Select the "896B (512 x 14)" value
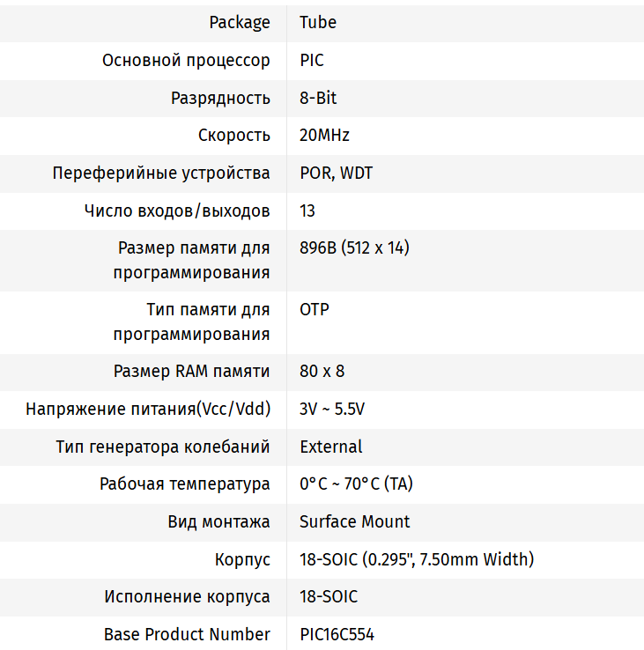The height and width of the screenshot is (650, 644). [354, 248]
